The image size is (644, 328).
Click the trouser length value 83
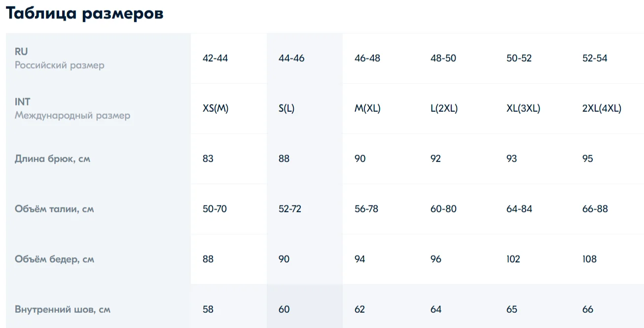point(208,159)
